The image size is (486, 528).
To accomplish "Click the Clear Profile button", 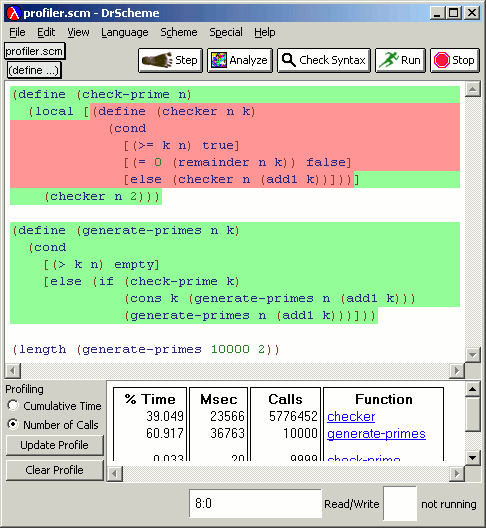I will pyautogui.click(x=55, y=470).
